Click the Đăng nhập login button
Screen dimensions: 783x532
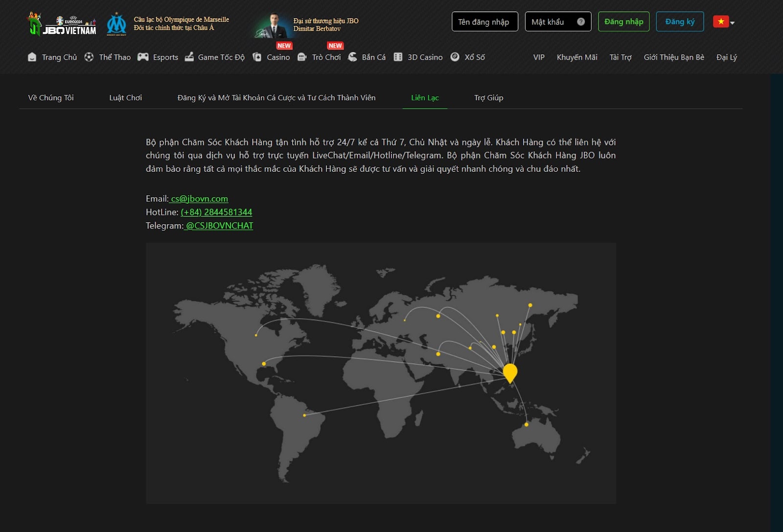623,22
